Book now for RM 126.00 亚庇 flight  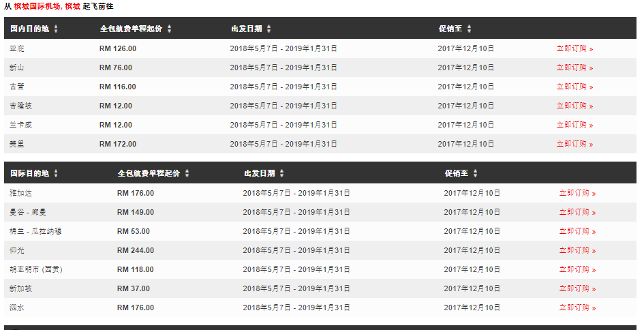tap(574, 48)
